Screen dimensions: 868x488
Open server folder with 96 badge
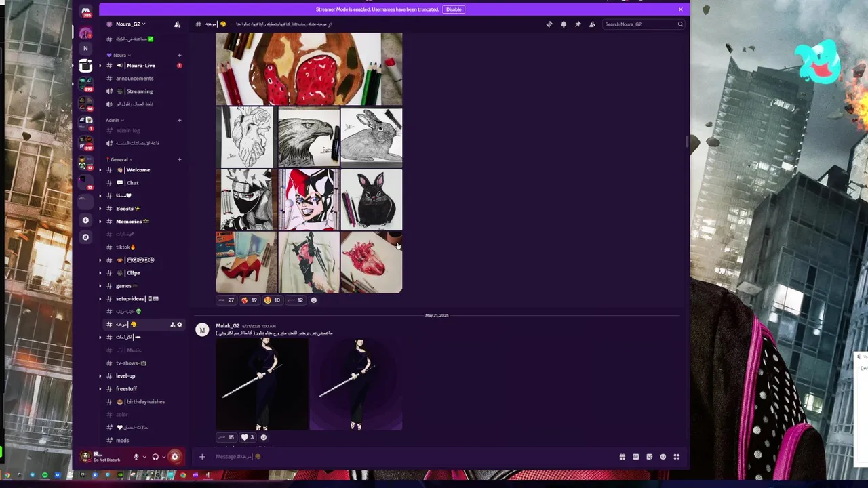point(85,103)
